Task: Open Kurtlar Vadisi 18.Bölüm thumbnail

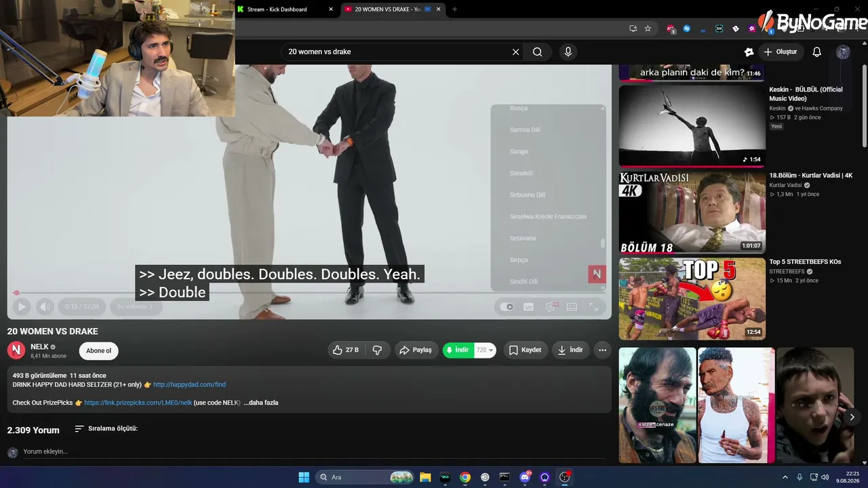Action: tap(692, 212)
